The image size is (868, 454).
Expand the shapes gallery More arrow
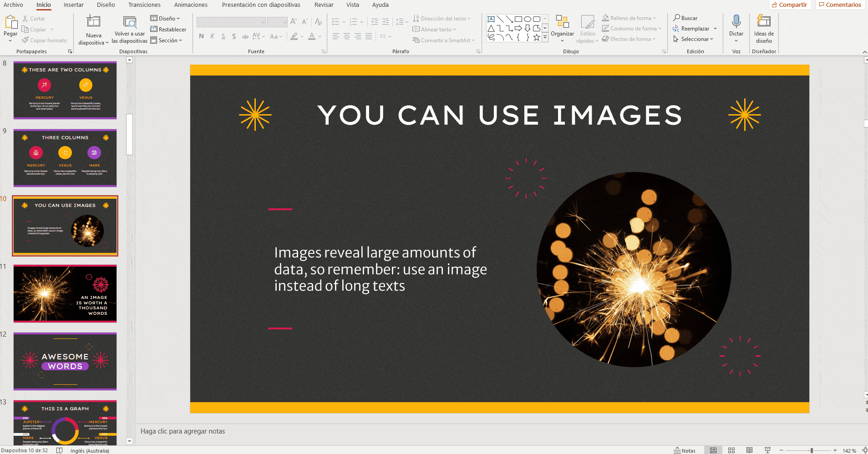pyautogui.click(x=545, y=38)
